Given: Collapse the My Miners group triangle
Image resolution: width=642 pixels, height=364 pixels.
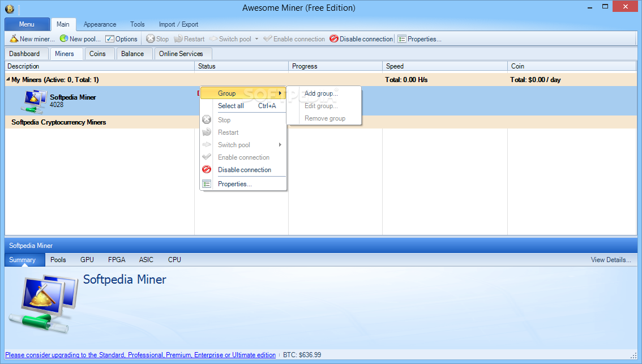Looking at the screenshot, I should click(8, 79).
